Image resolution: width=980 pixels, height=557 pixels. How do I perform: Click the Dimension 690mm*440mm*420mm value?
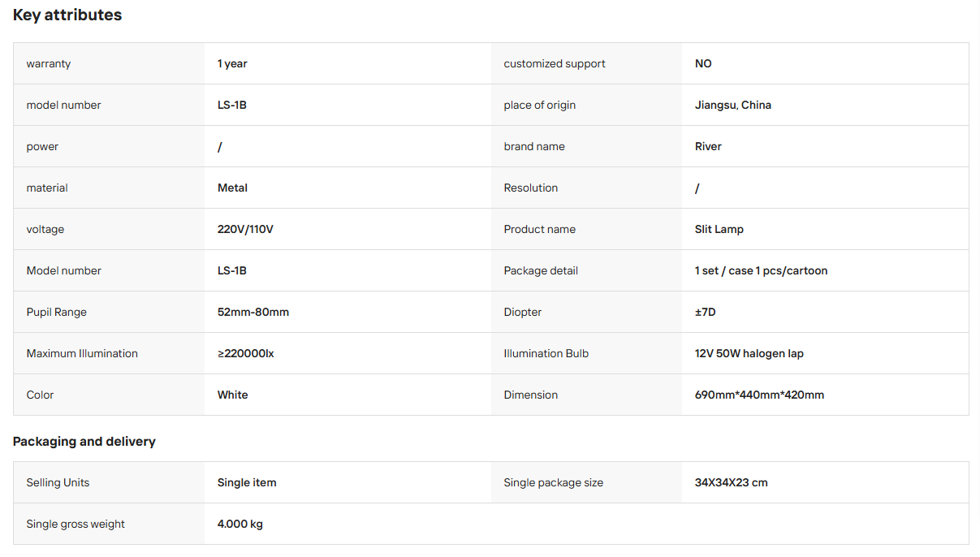coord(760,395)
